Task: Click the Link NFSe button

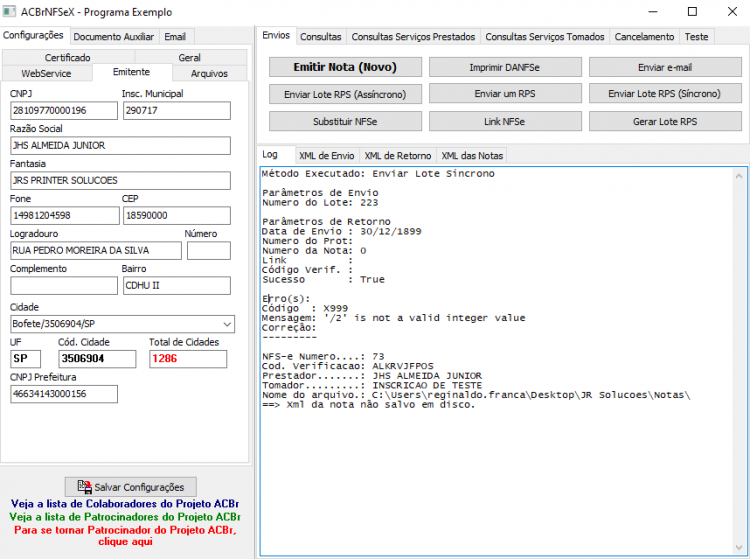Action: (x=505, y=121)
